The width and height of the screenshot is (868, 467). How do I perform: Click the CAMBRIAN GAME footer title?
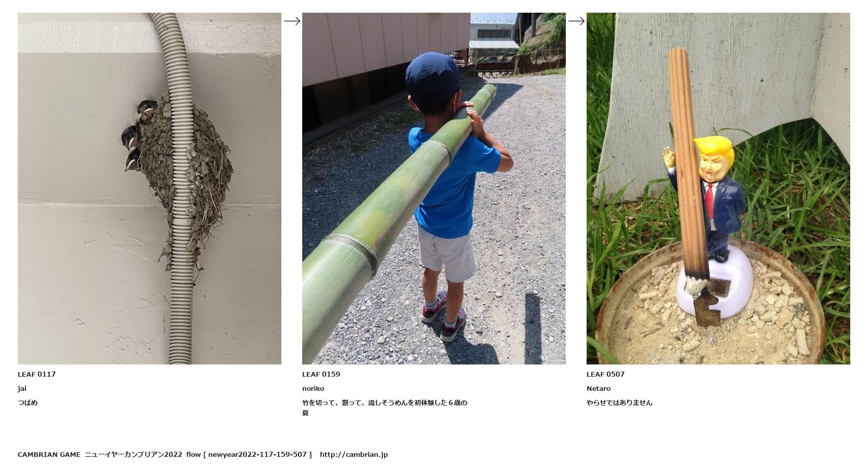[x=49, y=454]
